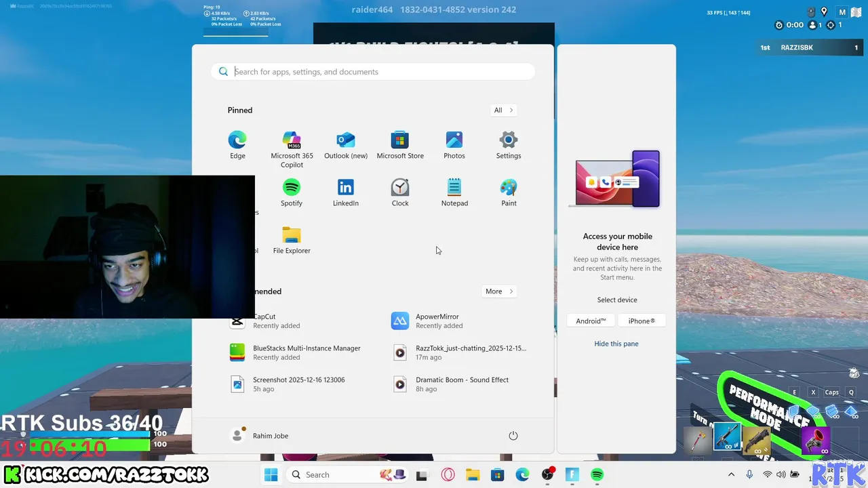This screenshot has width=868, height=488.
Task: Click Hide this pane link
Action: click(616, 344)
